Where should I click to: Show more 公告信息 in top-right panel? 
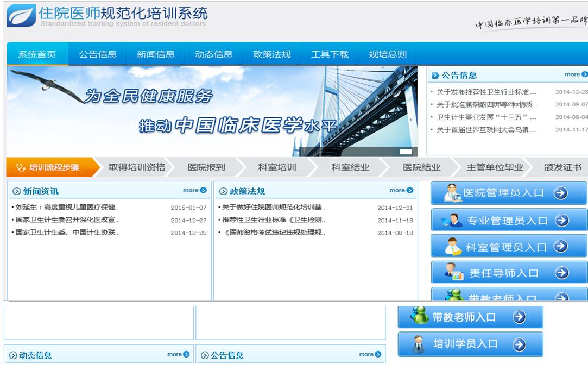point(576,74)
